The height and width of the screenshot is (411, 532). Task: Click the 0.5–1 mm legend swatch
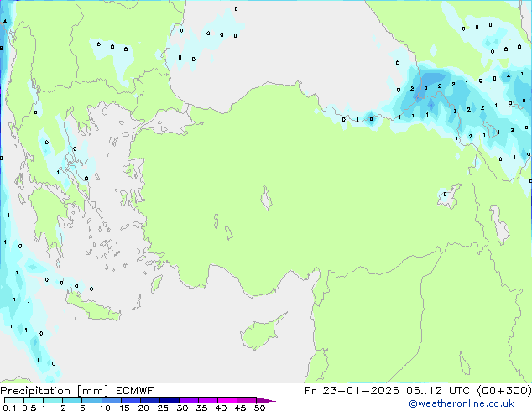[x=34, y=400]
